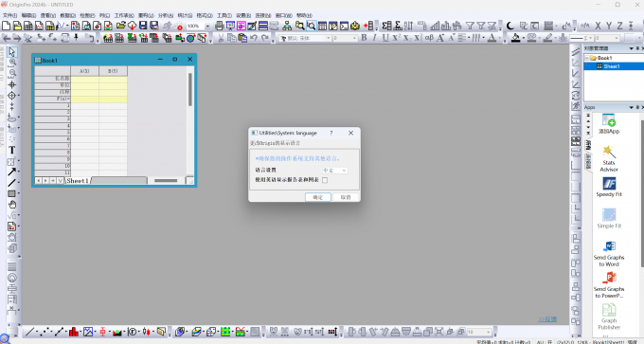The image size is (644, 344).
Task: Set column as Z icon
Action: (619, 26)
